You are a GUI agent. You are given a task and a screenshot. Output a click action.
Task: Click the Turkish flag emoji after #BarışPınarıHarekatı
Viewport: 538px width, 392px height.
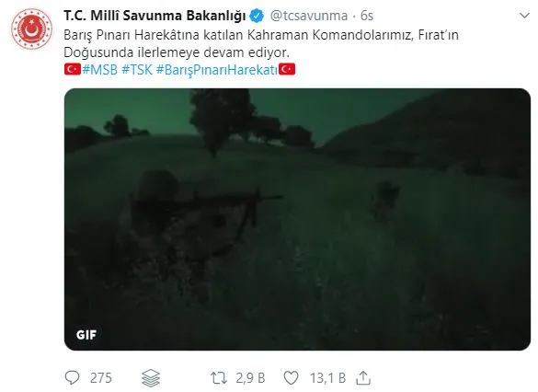287,69
